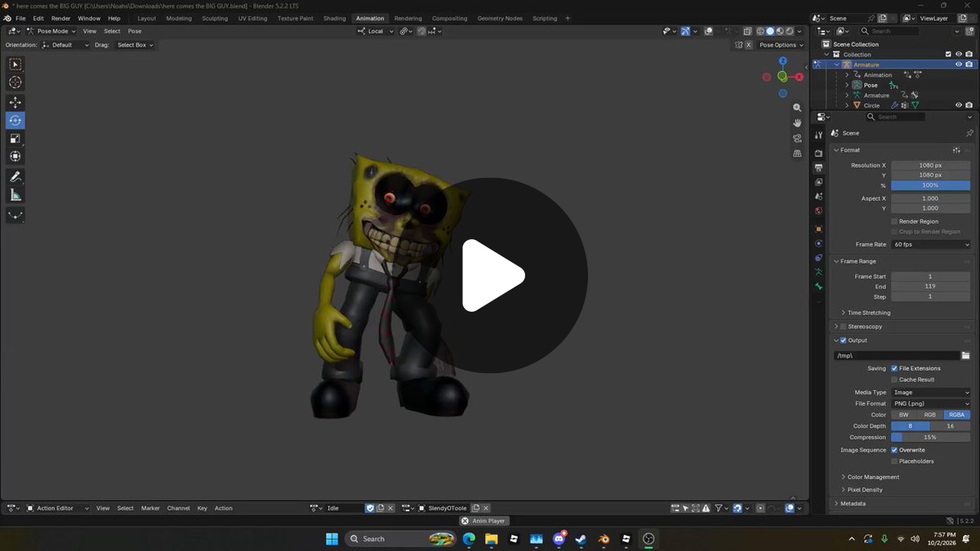This screenshot has height=551, width=980.
Task: Set Color Depth to 16
Action: (951, 426)
